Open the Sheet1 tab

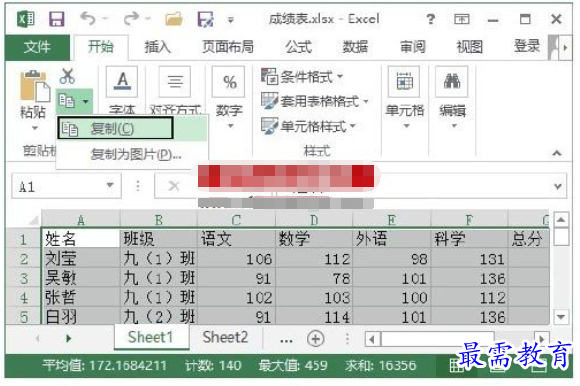151,337
